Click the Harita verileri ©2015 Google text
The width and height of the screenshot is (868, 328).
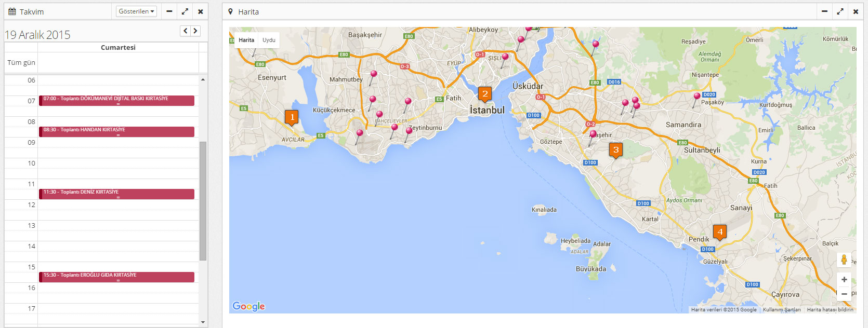point(724,310)
